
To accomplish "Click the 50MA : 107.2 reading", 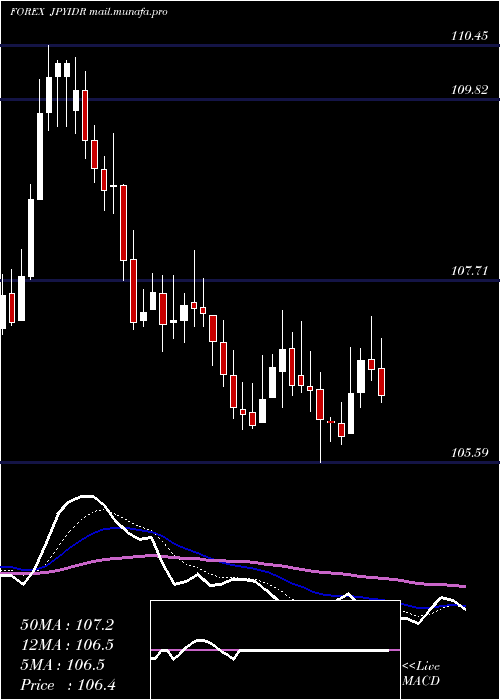I will click(x=67, y=625).
